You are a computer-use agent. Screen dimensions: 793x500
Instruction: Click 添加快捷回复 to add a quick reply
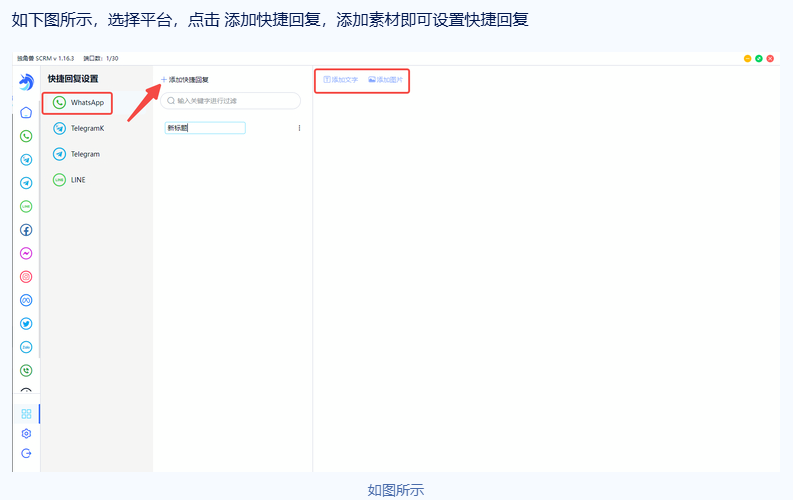185,80
